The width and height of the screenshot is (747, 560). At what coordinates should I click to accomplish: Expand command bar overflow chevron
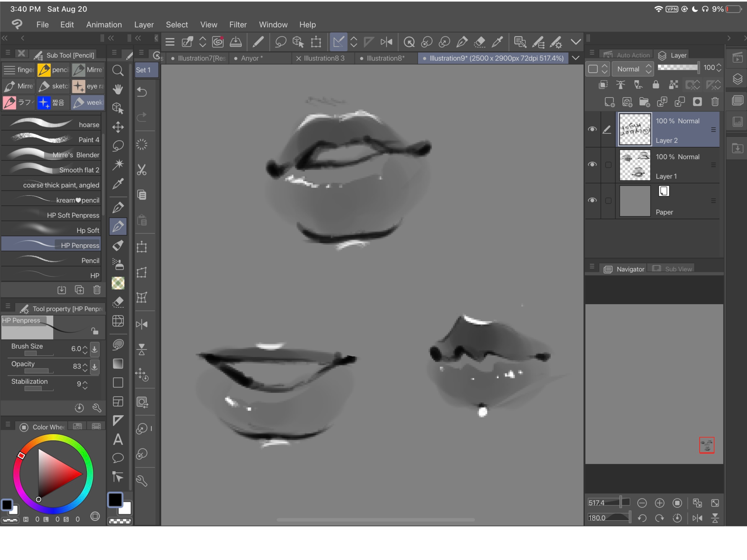575,42
